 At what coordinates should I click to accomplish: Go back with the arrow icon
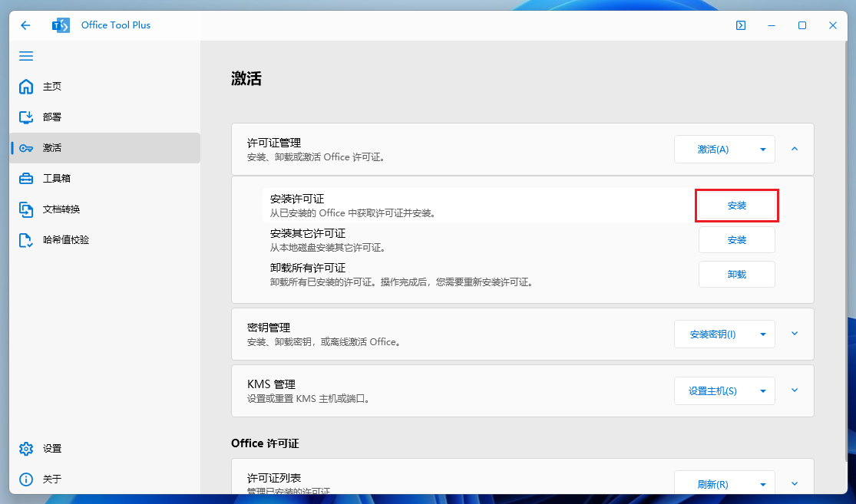point(25,25)
